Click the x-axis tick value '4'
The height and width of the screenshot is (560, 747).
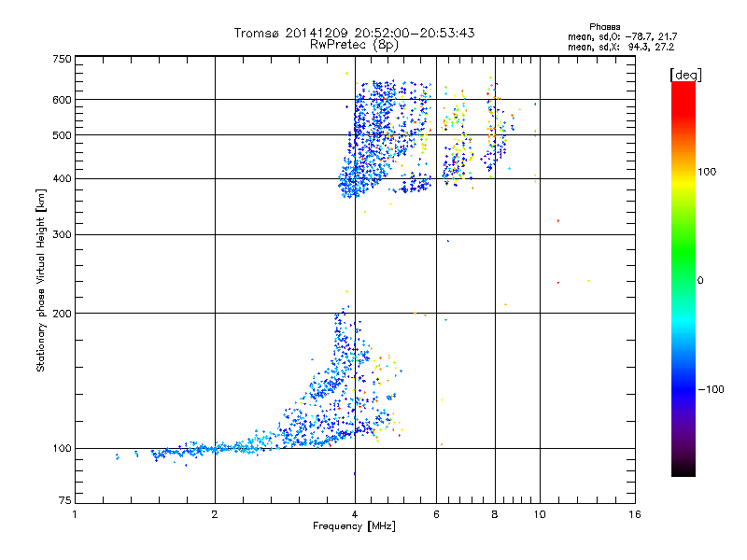point(355,514)
